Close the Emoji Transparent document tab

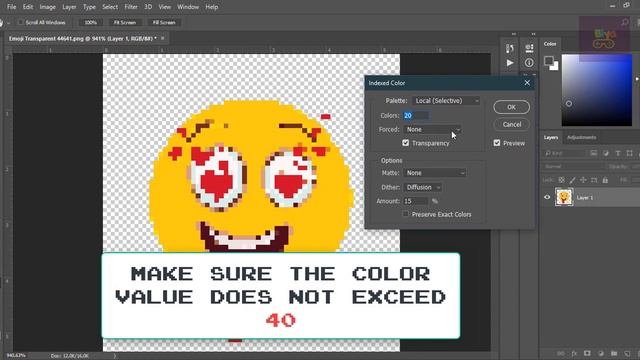pos(162,38)
